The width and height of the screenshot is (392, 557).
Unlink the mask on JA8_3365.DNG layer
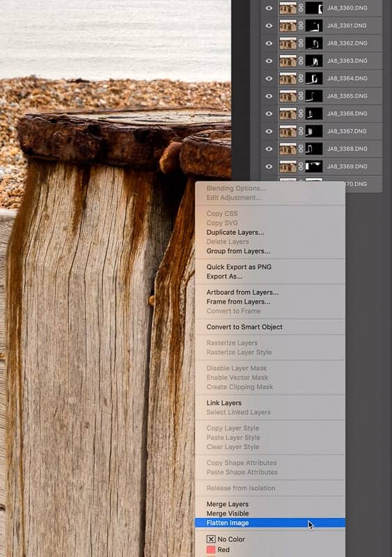301,96
